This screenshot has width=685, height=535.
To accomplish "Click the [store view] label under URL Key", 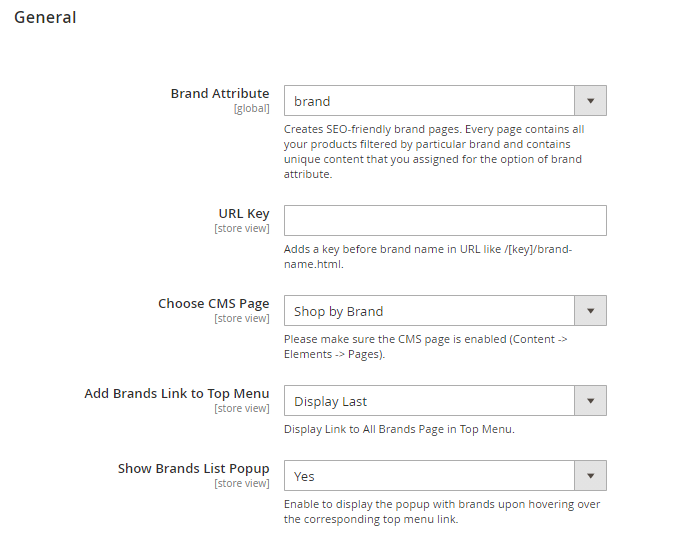I will [241, 228].
